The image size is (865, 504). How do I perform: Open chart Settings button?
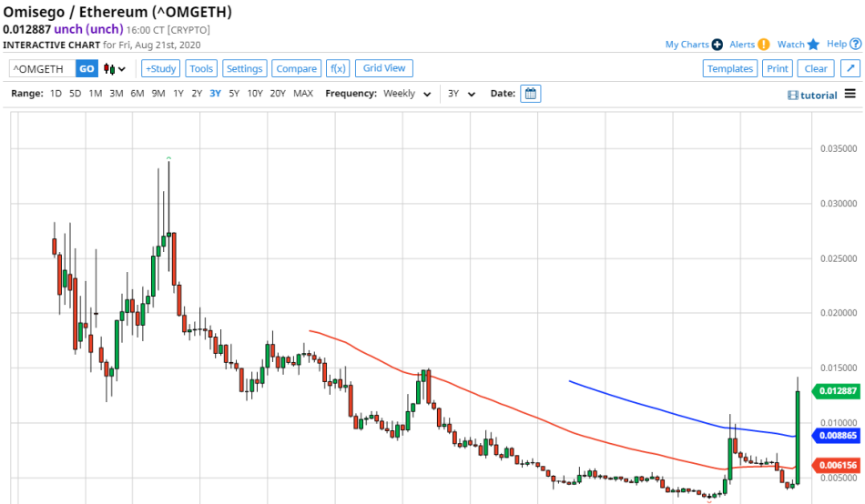[244, 69]
